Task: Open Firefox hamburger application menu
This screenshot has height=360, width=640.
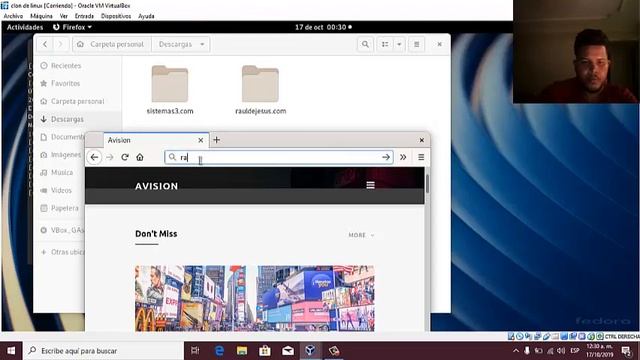Action: click(x=421, y=157)
